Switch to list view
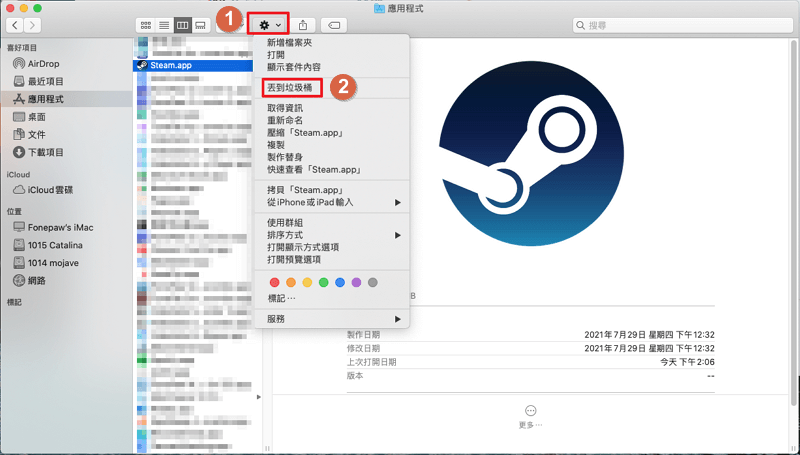 tap(164, 25)
